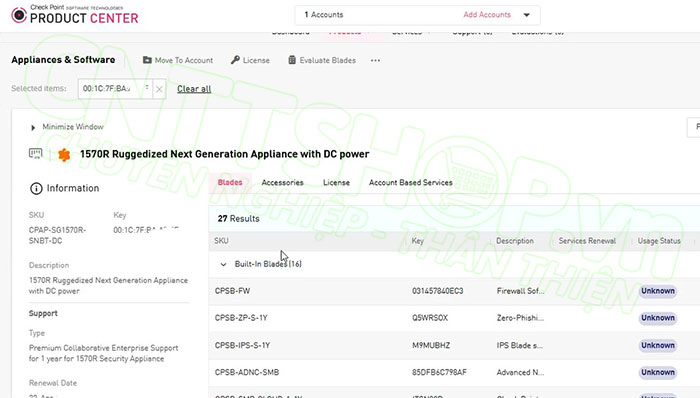Sort by Description column header
The width and height of the screenshot is (700, 398).
pyautogui.click(x=515, y=241)
